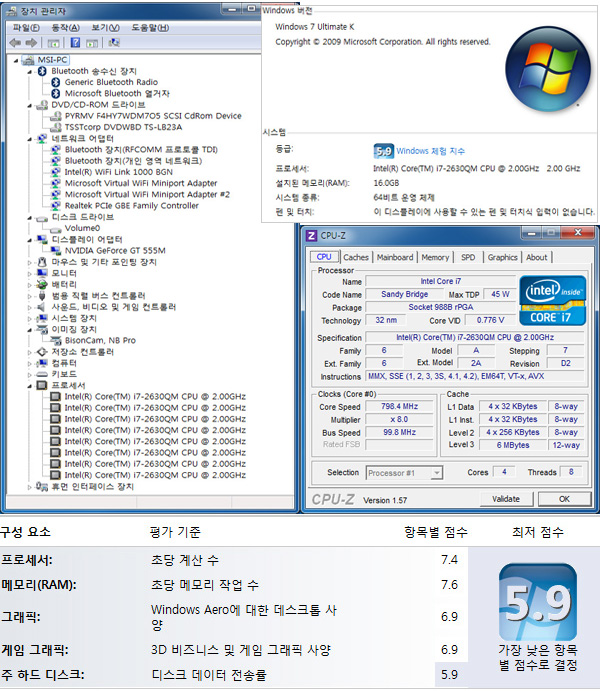Screen dimensions: 600x691
Task: Click the Instructions field in CPU-Z
Action: click(475, 376)
